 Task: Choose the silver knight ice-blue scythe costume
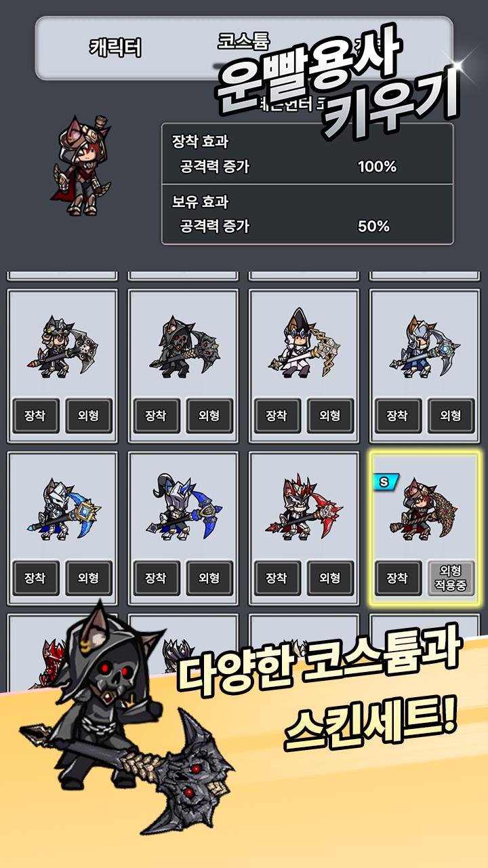(x=62, y=510)
